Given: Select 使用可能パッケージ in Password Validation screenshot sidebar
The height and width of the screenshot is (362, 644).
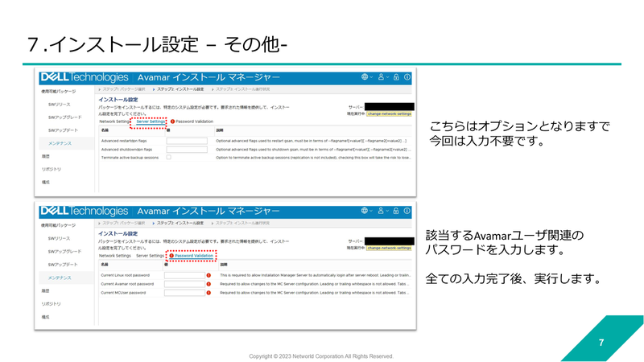Looking at the screenshot, I should tap(58, 225).
